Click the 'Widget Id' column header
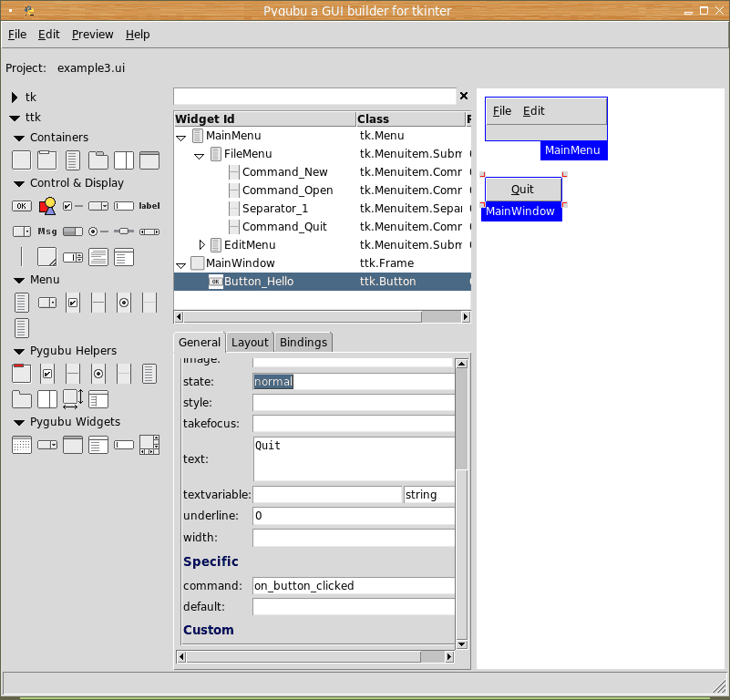 pos(265,118)
